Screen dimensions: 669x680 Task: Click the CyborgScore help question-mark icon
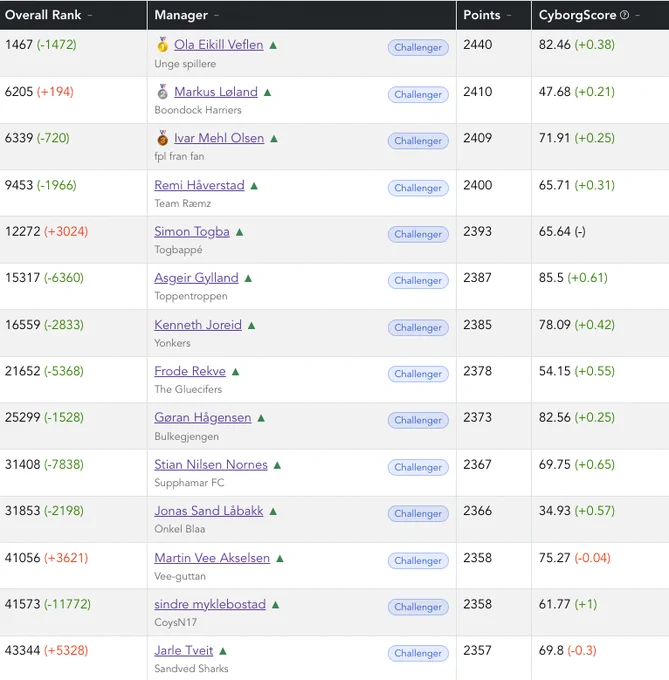tap(624, 15)
